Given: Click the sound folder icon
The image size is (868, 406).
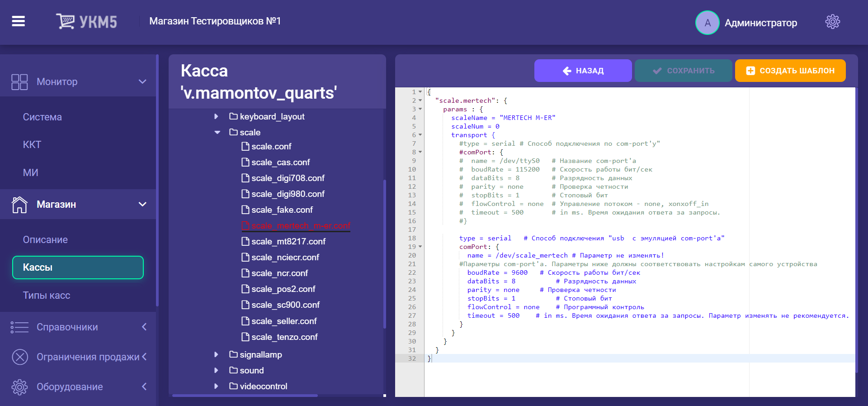Looking at the screenshot, I should (233, 370).
